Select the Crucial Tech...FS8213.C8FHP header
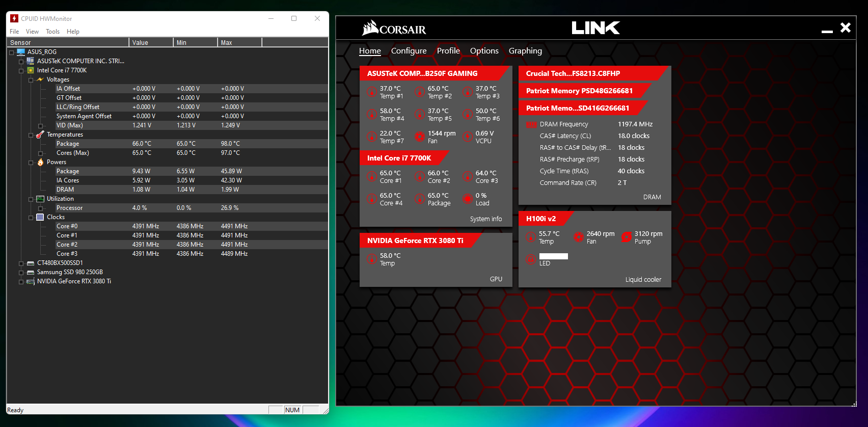 tap(593, 73)
